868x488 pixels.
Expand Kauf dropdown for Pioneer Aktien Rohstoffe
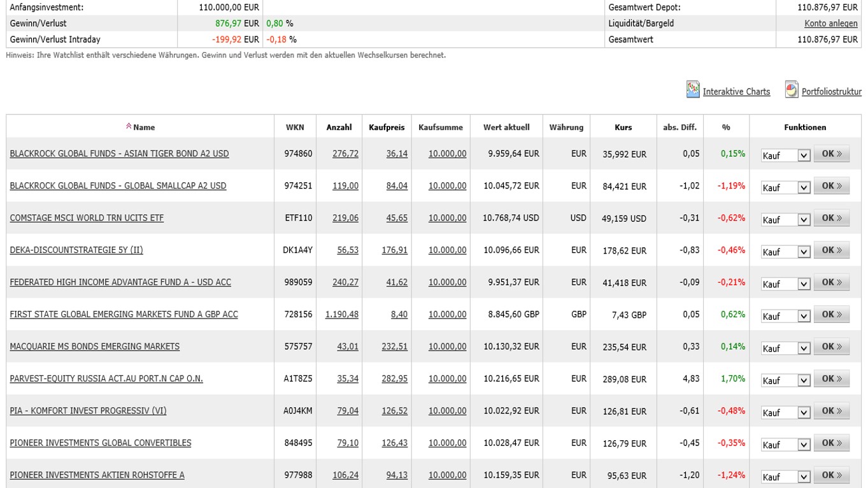pyautogui.click(x=804, y=476)
